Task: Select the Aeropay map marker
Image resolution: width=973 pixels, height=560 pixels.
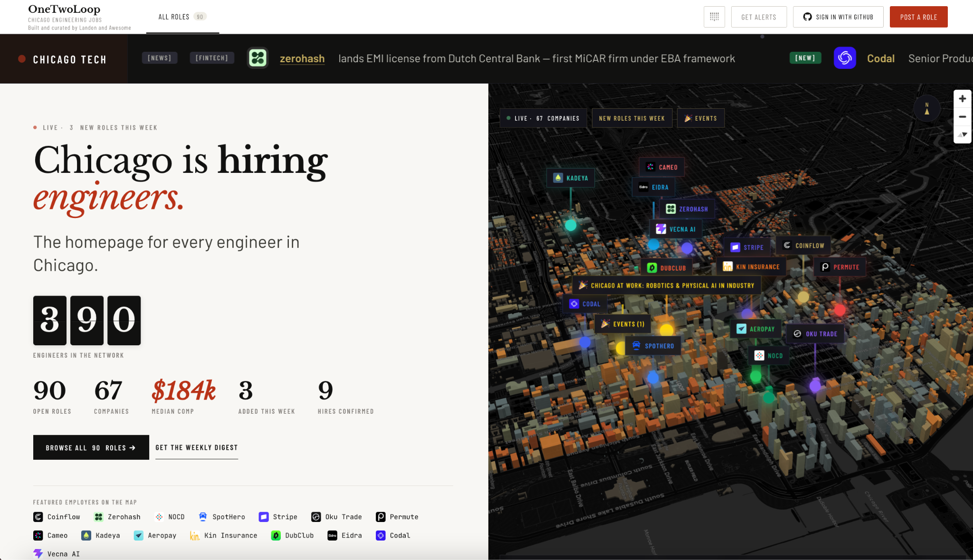Action: pyautogui.click(x=755, y=329)
